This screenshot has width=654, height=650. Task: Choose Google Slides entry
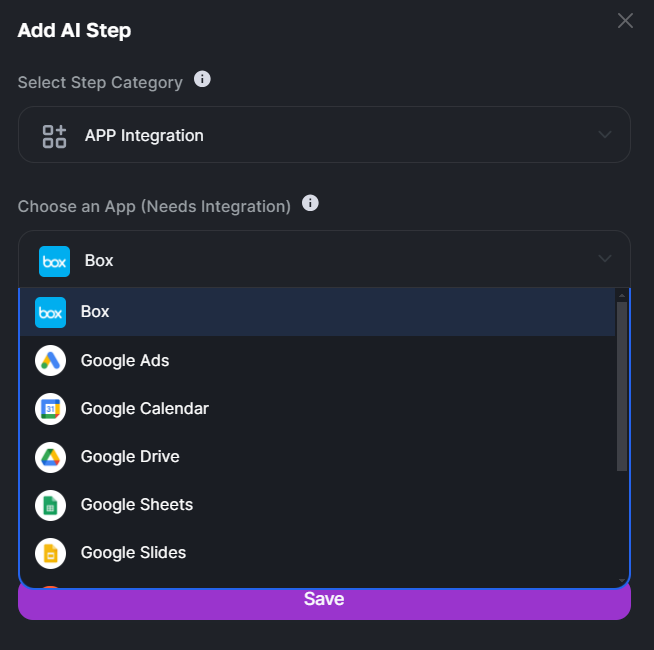coord(317,553)
